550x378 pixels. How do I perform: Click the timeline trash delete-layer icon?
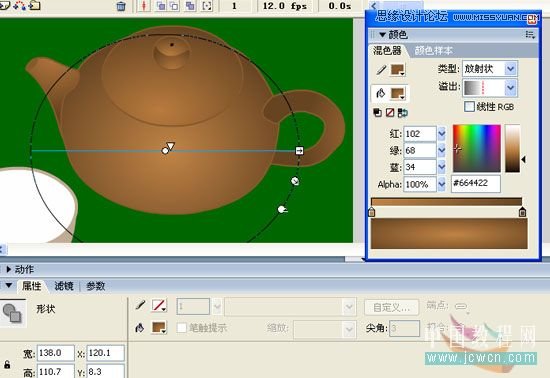pyautogui.click(x=121, y=6)
